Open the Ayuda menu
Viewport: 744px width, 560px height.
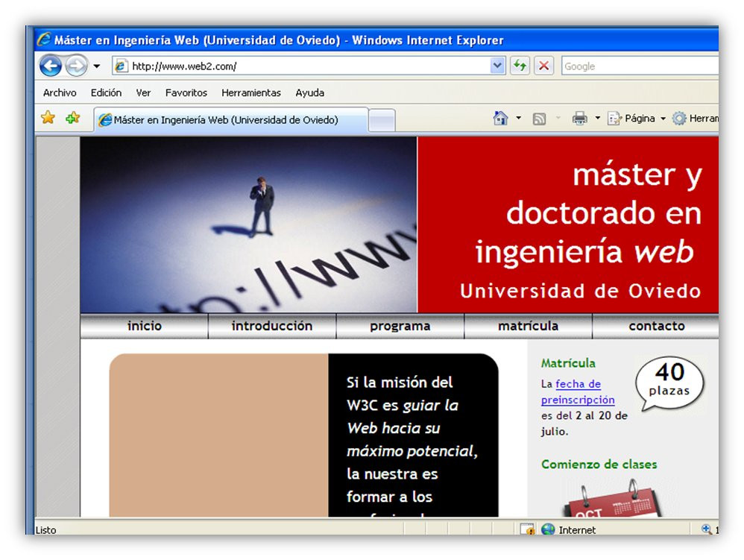pos(310,92)
